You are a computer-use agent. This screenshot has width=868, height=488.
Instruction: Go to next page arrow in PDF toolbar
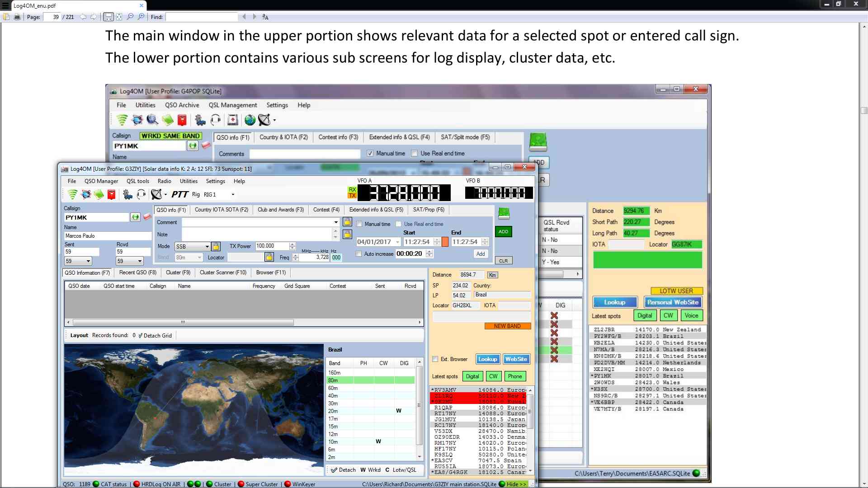94,17
